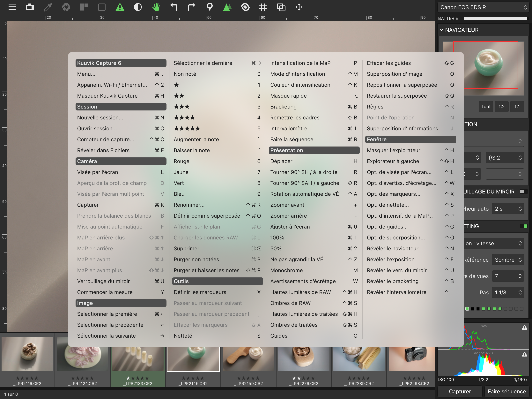
Task: Choose Superposition d'image shortcut entry
Action: pyautogui.click(x=410, y=74)
